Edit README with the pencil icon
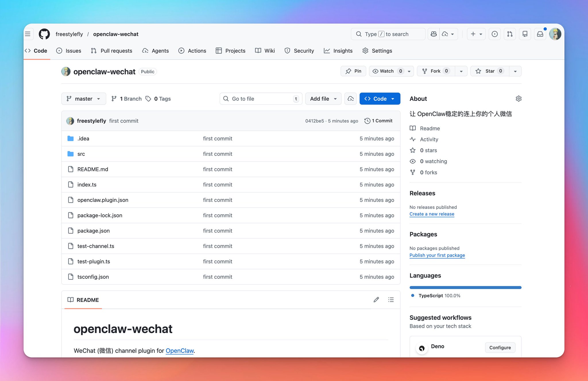588x381 pixels. pyautogui.click(x=376, y=300)
